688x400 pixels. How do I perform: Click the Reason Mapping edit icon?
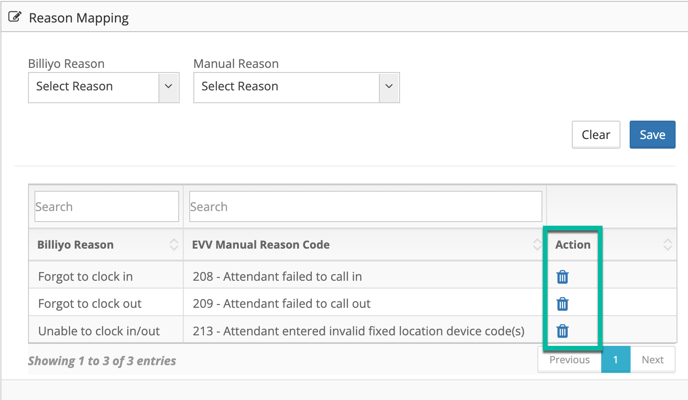14,17
